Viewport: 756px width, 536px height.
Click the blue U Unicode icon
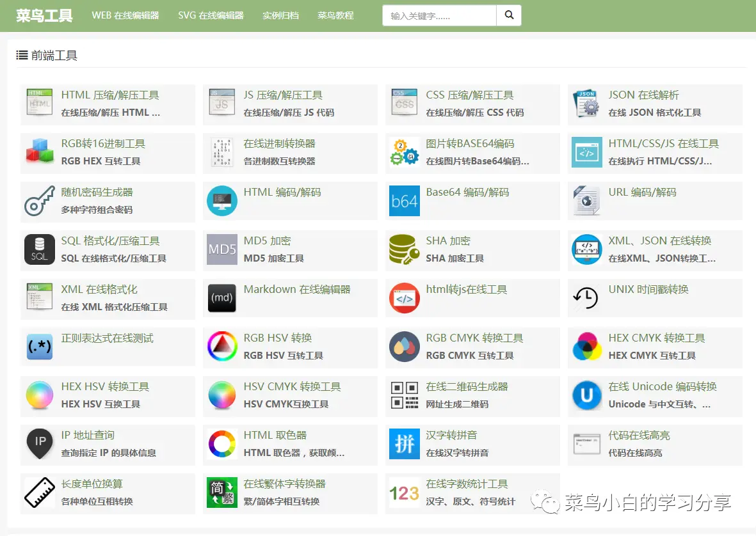click(586, 395)
